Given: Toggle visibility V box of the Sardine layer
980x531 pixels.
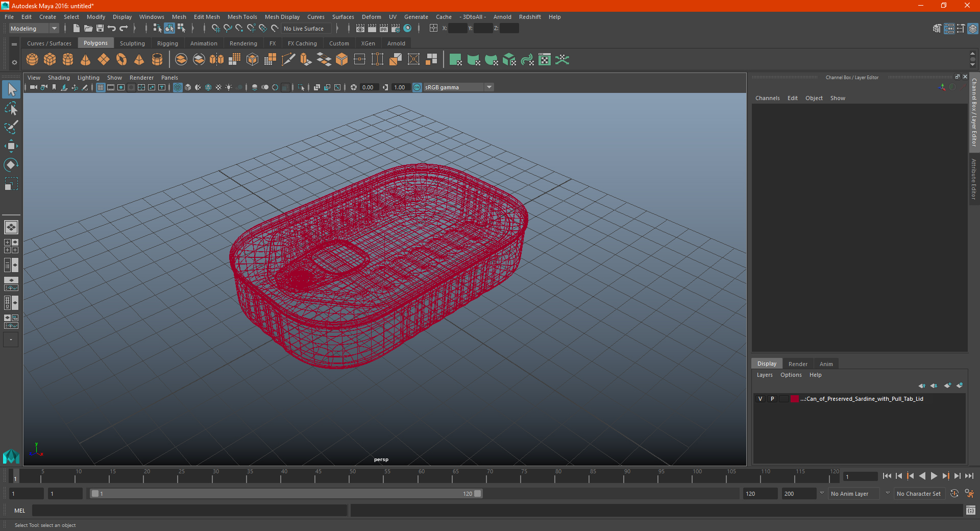Looking at the screenshot, I should pos(760,399).
